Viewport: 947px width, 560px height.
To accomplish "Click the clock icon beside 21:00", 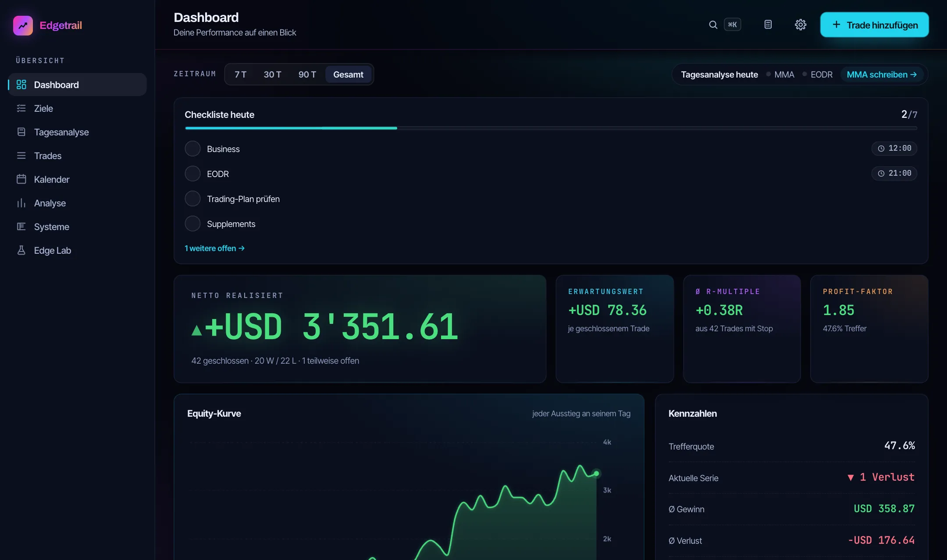I will pos(881,174).
